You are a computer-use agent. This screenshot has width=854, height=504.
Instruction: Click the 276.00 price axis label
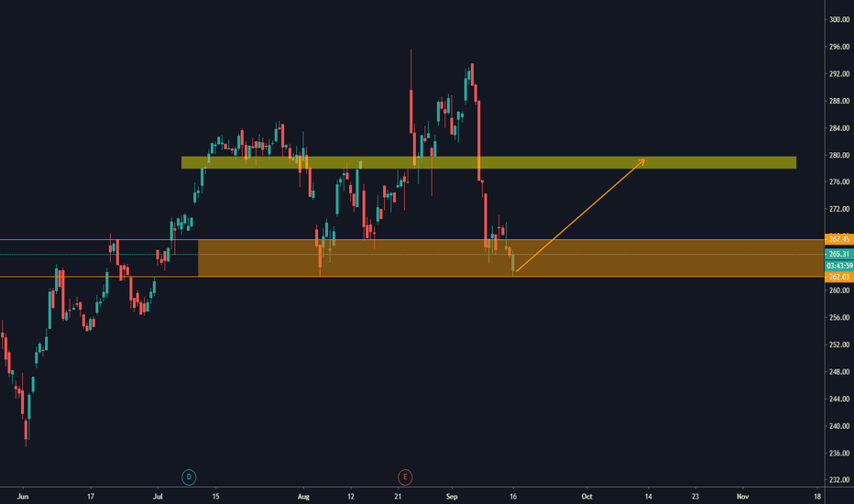tap(839, 182)
